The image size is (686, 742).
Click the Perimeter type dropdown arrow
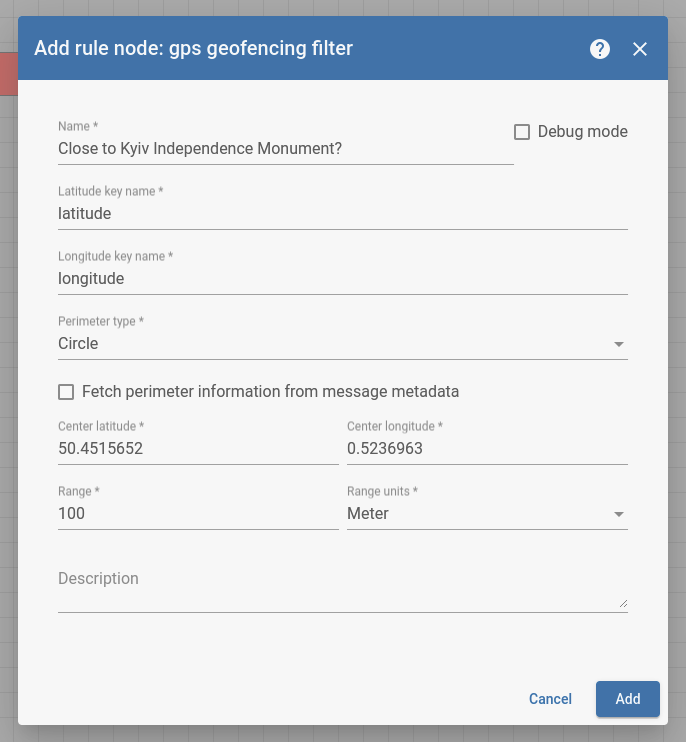[618, 344]
